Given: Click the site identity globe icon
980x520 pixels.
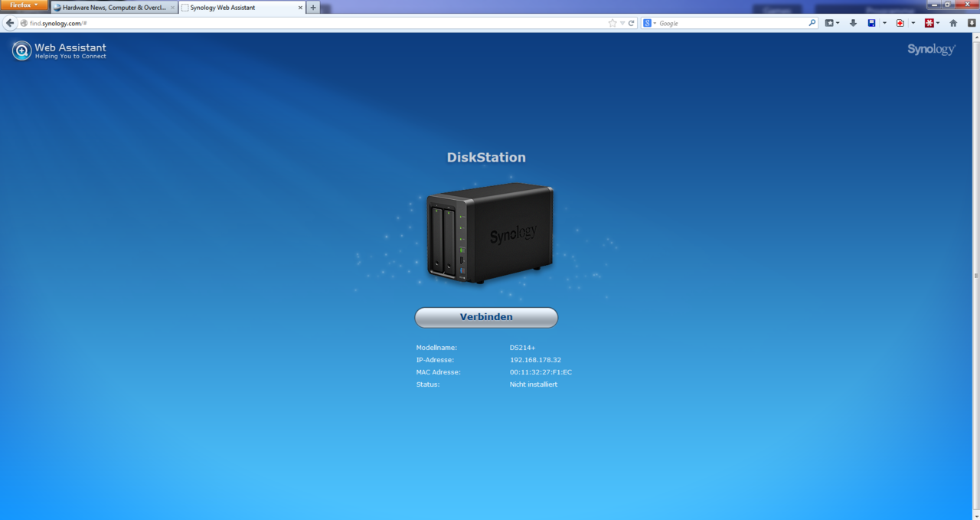Looking at the screenshot, I should (24, 24).
